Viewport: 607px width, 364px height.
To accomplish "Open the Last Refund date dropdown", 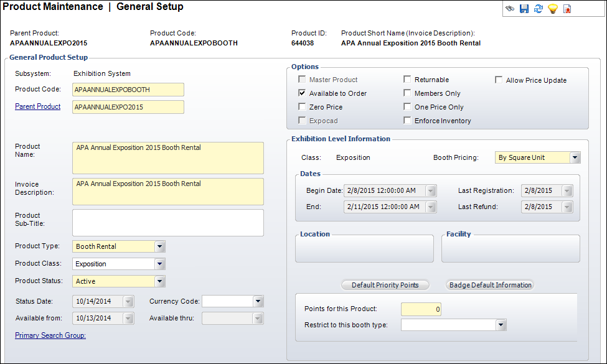I will [567, 207].
